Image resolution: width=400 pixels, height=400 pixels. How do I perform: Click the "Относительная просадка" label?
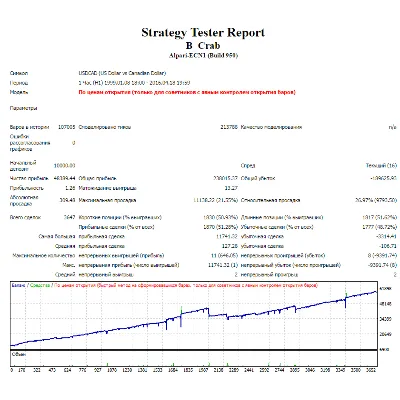point(270,200)
